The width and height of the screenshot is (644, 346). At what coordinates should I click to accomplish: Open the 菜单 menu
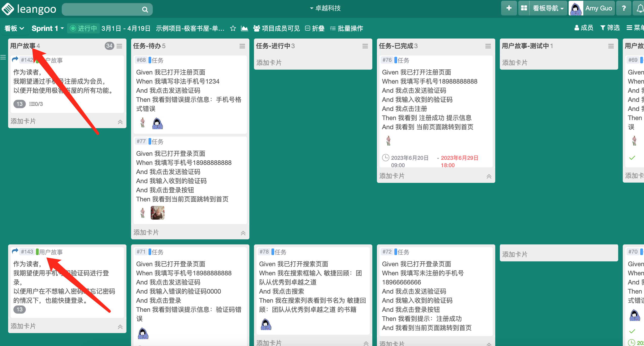click(635, 28)
